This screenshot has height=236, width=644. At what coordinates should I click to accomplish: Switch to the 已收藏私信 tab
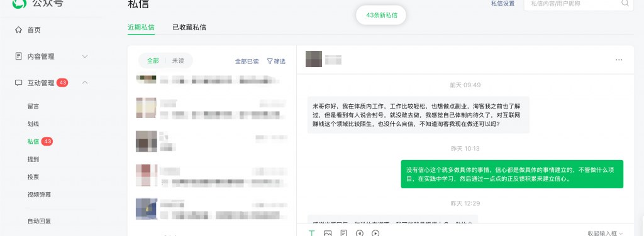click(189, 28)
